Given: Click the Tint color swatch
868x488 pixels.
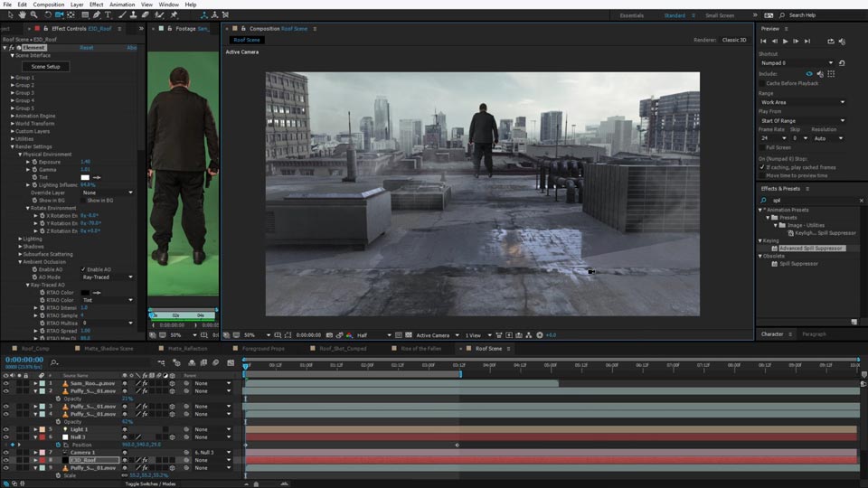Looking at the screenshot, I should click(x=85, y=177).
